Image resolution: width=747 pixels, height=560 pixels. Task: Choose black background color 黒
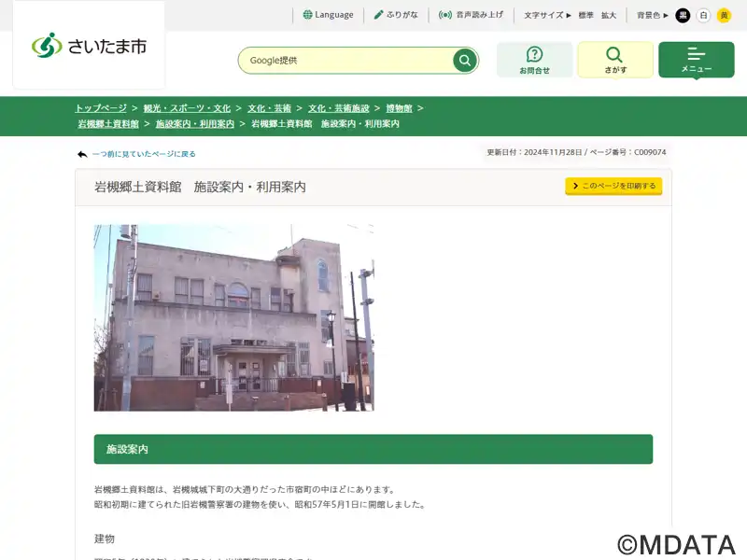pyautogui.click(x=683, y=15)
